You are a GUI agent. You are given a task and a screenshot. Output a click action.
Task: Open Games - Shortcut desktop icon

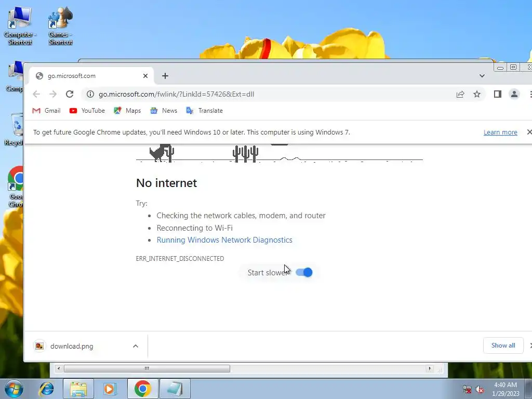coord(60,26)
